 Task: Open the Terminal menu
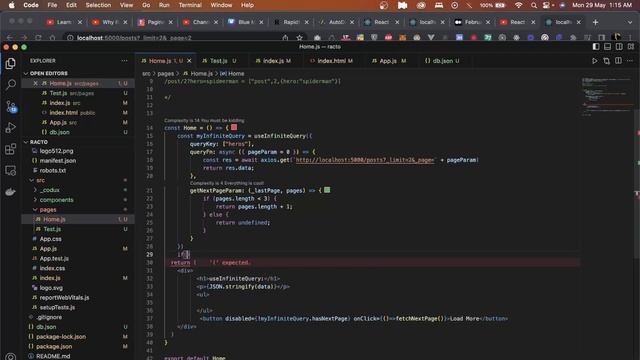190,5
